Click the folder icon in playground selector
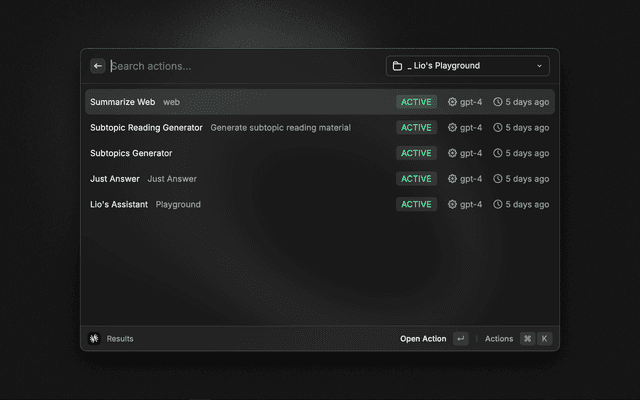 (397, 66)
